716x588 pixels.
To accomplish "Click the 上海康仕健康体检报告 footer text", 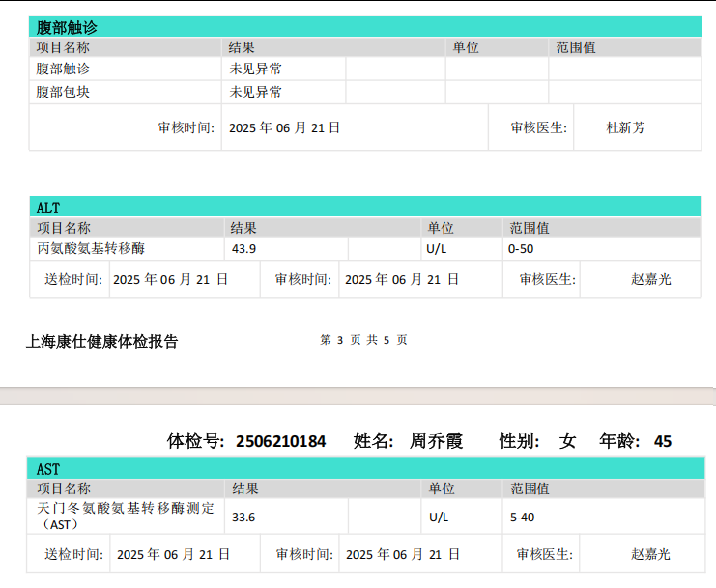I will point(102,341).
